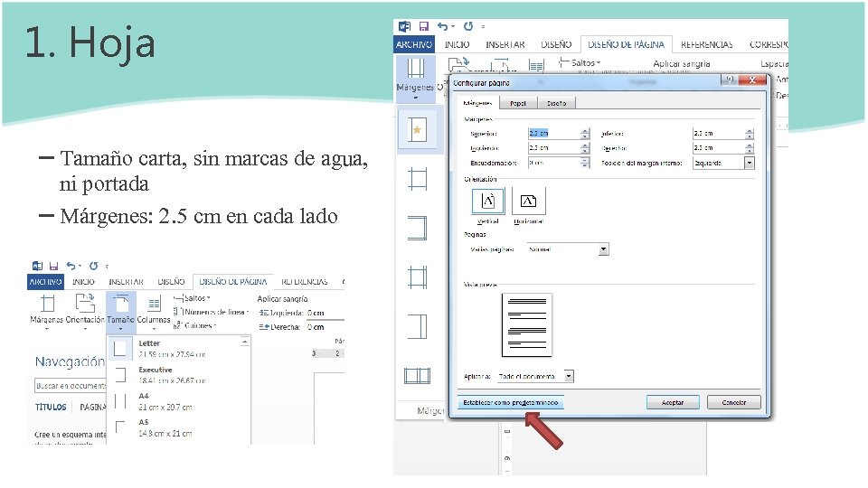
Task: Click Inferior margin value field
Action: [x=719, y=134]
